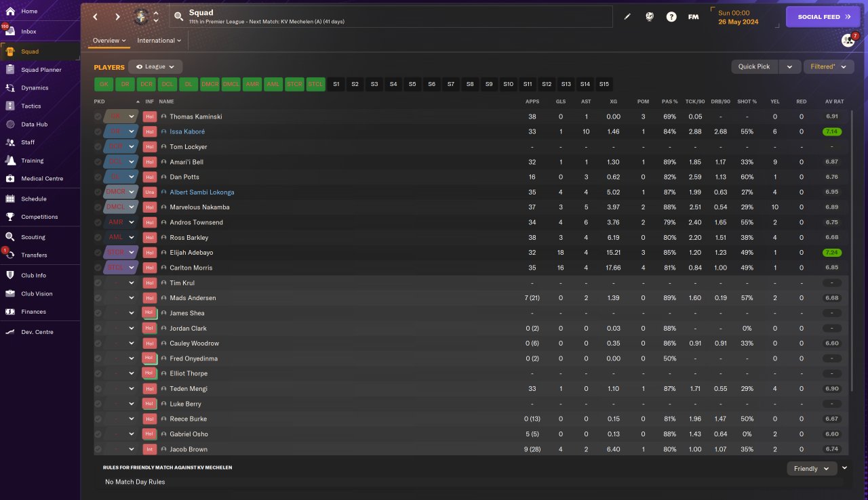Open the International tab
This screenshot has height=500, width=868.
pos(159,41)
